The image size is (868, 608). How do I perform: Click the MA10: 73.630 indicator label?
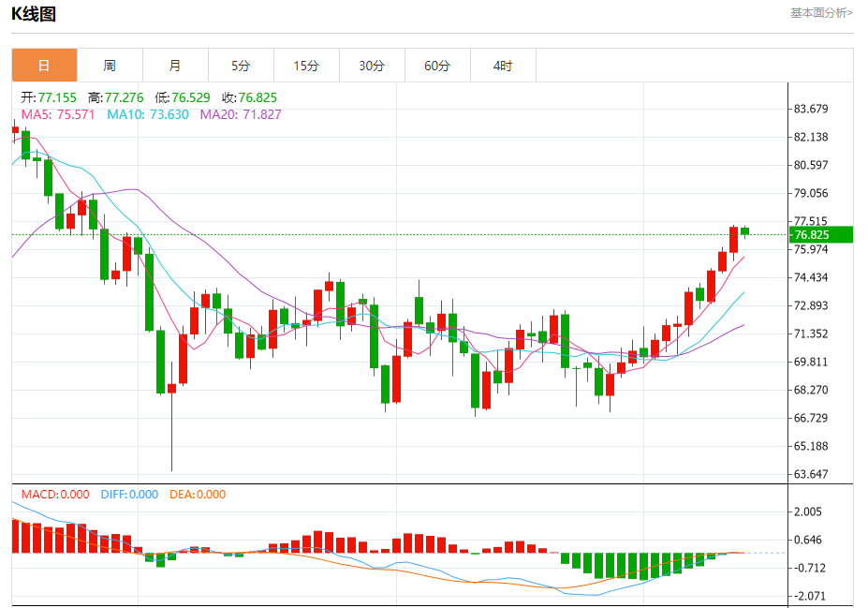pos(148,114)
